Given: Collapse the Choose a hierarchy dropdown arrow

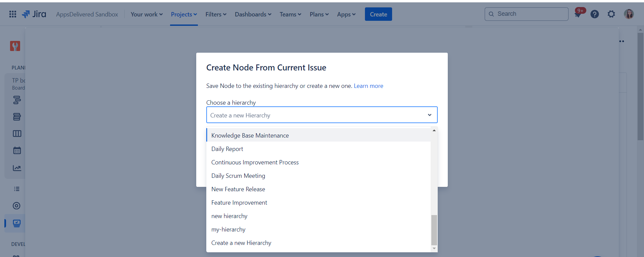Looking at the screenshot, I should tap(429, 115).
